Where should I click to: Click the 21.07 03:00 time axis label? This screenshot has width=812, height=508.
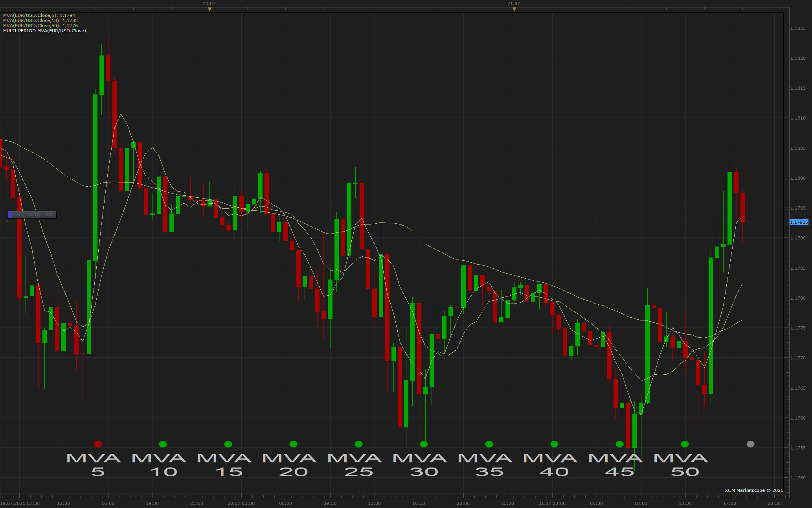(552, 503)
